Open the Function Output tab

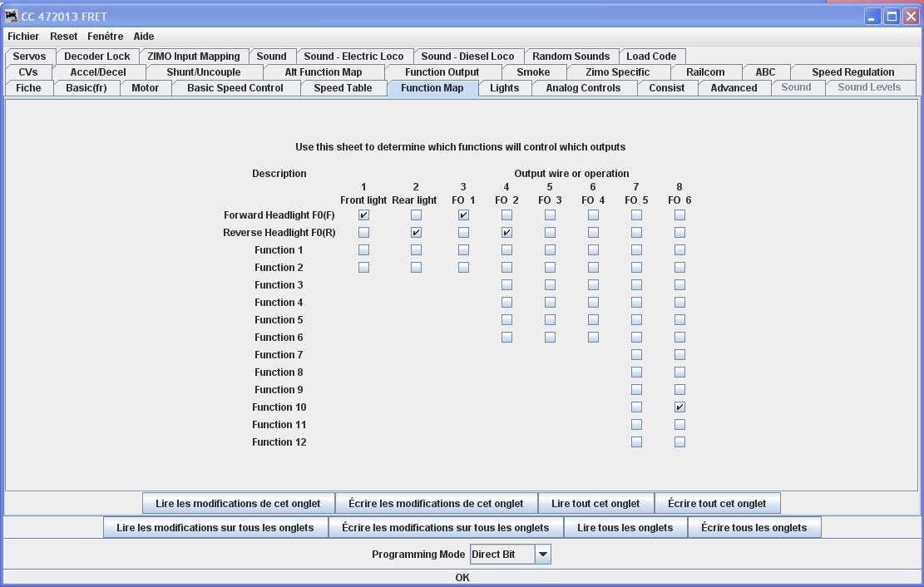pos(442,72)
